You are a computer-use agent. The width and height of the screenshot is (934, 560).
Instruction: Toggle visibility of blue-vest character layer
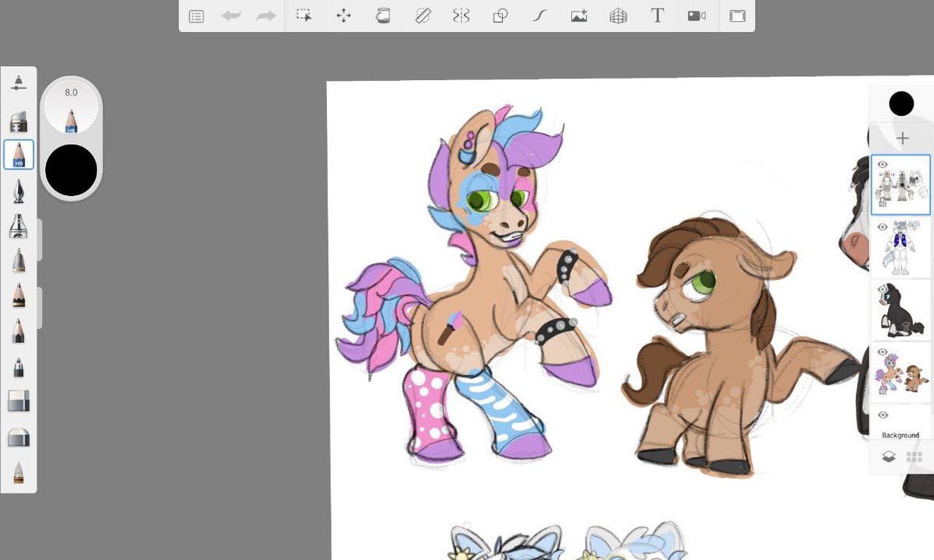pos(883,227)
